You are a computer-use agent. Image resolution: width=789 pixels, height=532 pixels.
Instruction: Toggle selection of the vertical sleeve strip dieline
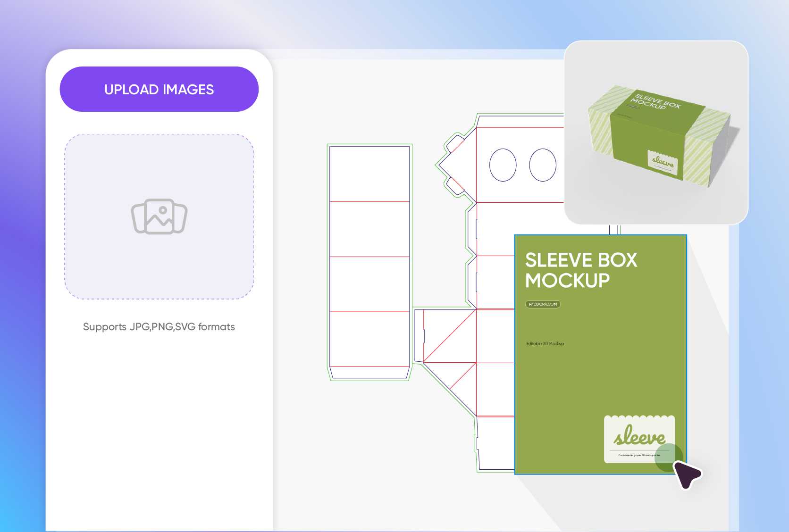click(x=369, y=259)
